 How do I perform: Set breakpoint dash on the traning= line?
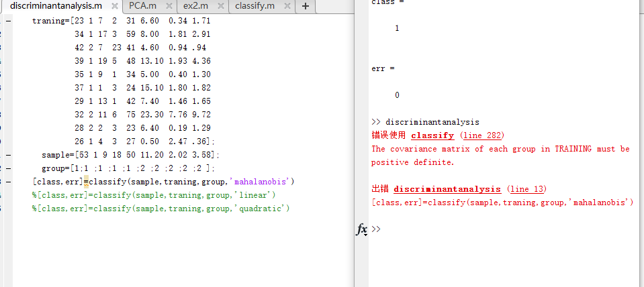(8, 21)
